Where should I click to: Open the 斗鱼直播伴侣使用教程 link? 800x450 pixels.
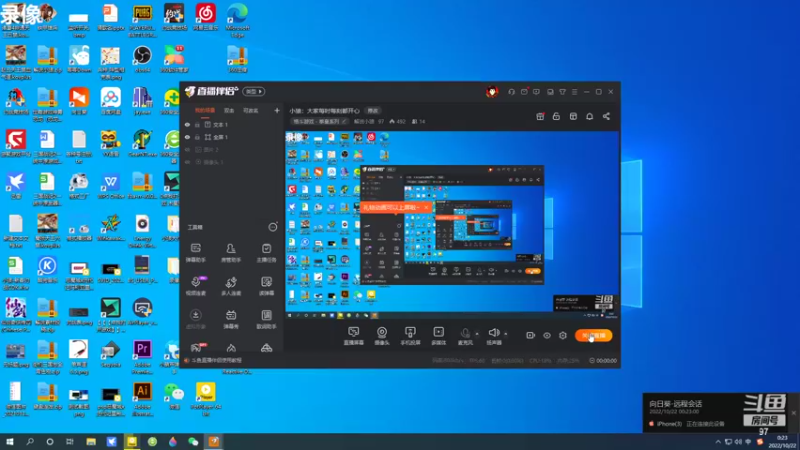[216, 360]
